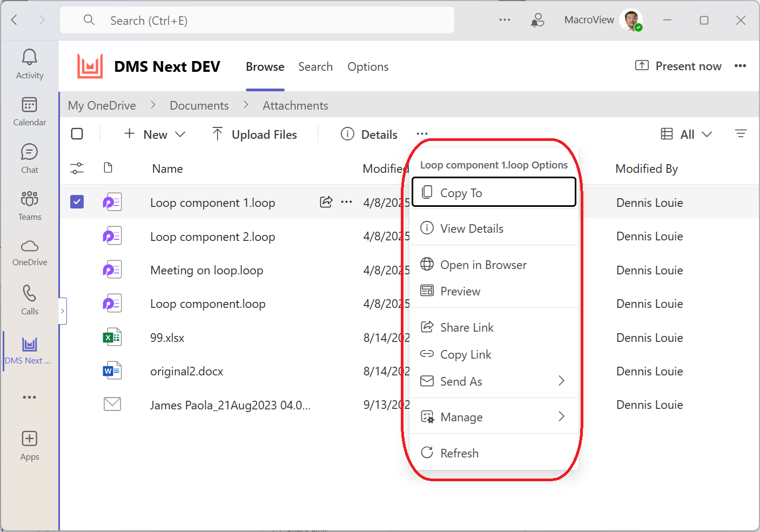This screenshot has width=760, height=532.
Task: Open Teams settings and more ellipsis in title bar
Action: click(505, 20)
